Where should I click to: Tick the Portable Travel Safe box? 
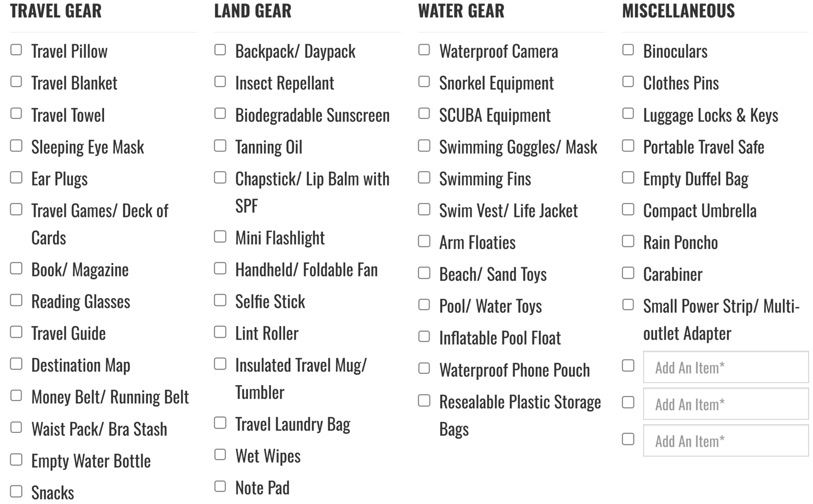click(628, 146)
